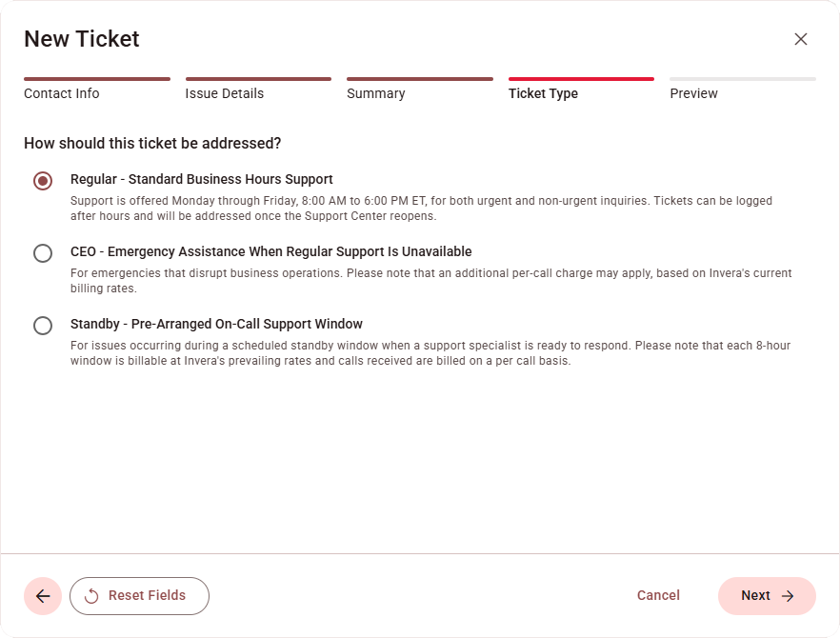Viewport: 840px width, 638px height.
Task: Proceed with the Next button
Action: click(x=767, y=596)
